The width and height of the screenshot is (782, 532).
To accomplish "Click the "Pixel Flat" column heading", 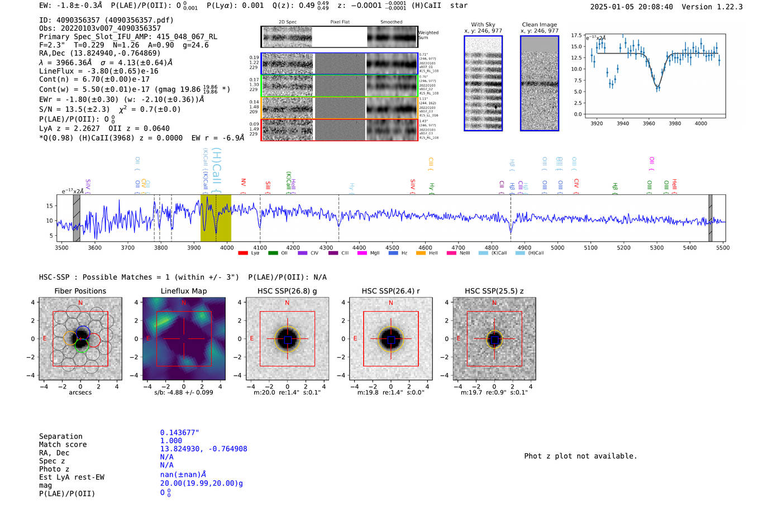I will pos(340,22).
